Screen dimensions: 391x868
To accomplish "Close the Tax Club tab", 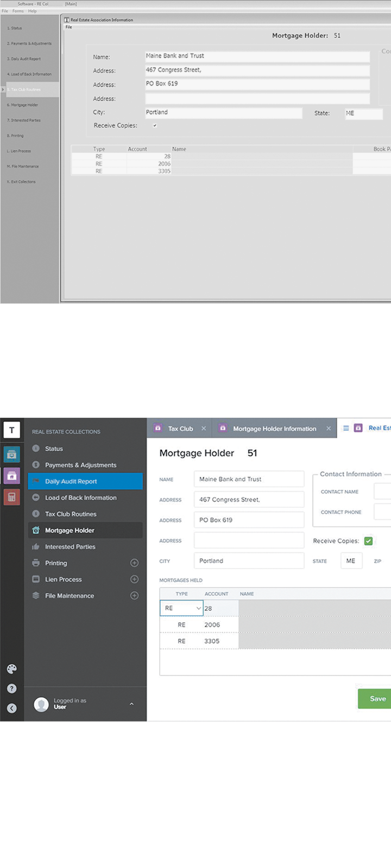I will pos(204,429).
